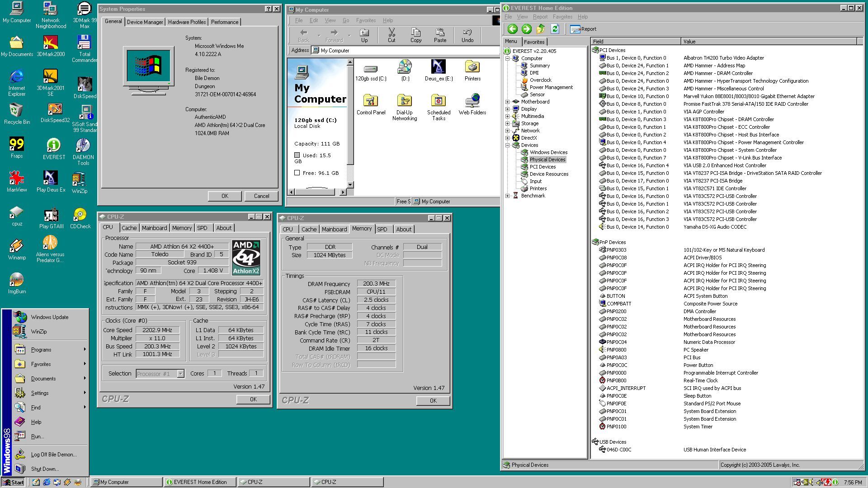The width and height of the screenshot is (868, 488).
Task: Open Favorites menu in My Computer
Action: point(366,20)
